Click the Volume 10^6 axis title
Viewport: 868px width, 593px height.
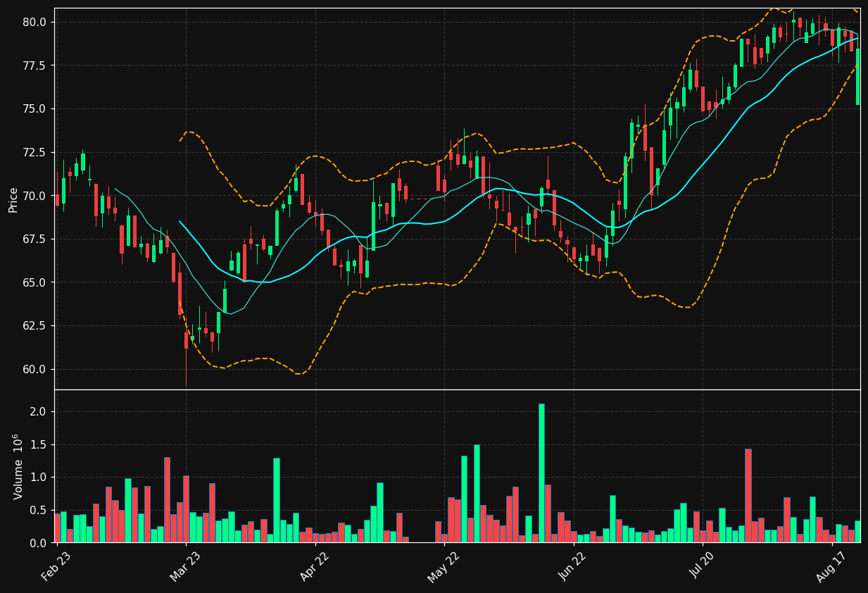(18, 466)
